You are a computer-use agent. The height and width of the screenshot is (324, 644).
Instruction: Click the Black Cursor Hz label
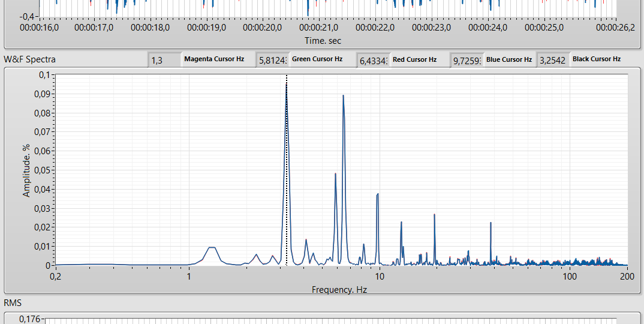point(597,59)
